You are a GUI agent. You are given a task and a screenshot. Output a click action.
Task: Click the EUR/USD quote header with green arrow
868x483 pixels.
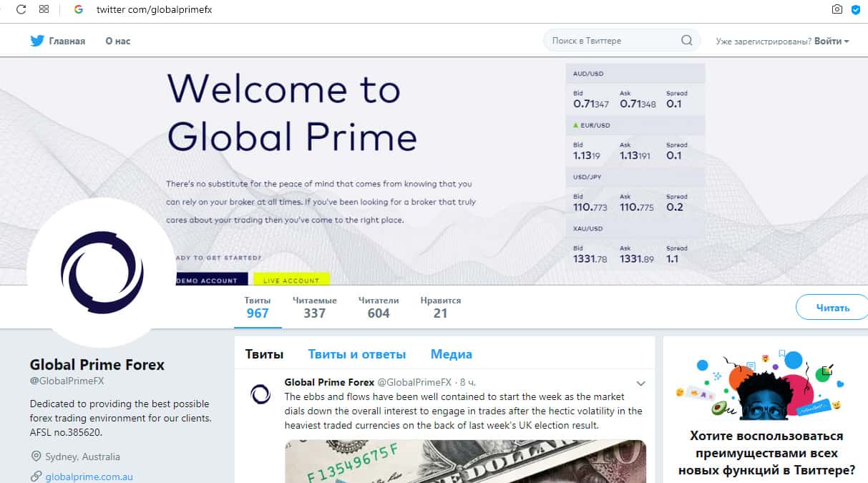click(x=635, y=125)
